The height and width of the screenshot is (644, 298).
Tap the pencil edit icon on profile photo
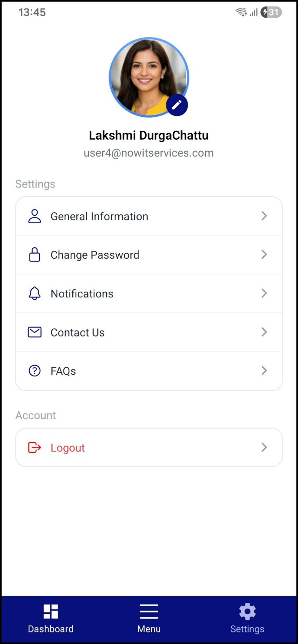tap(177, 105)
